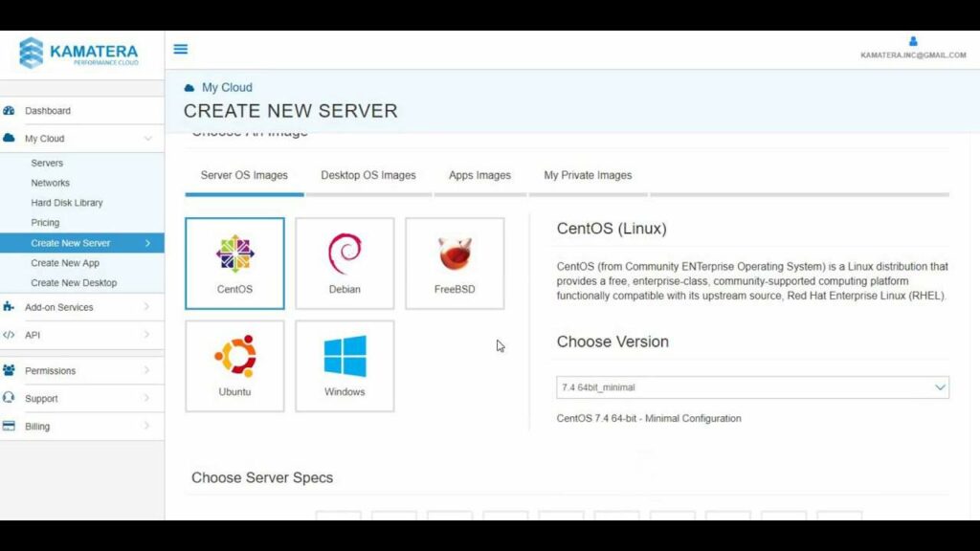Open the Choose Version dropdown
This screenshot has height=551, width=980.
752,387
